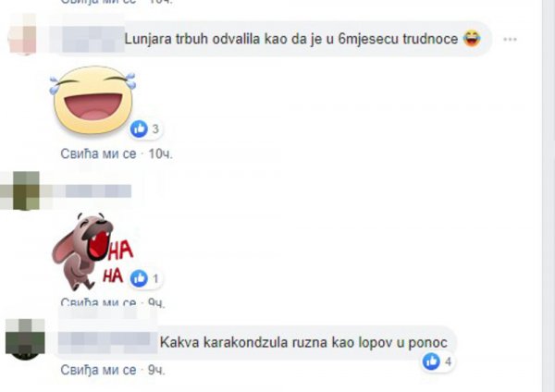Screen dimensions: 555x392
Task: Open the like reaction icon under the laughing sticker
Action: [x=139, y=129]
